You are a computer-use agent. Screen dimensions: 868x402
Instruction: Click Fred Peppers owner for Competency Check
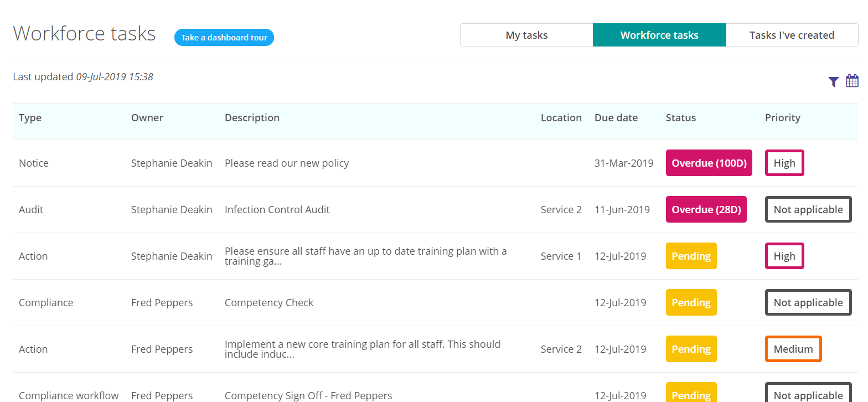[x=162, y=302]
